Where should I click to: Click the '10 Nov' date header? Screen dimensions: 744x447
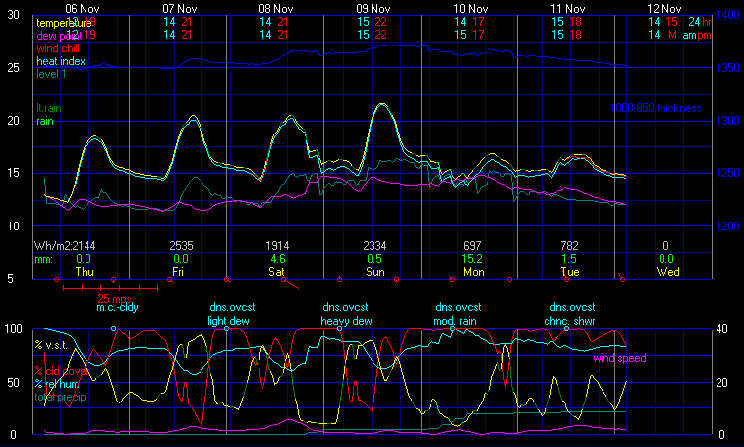point(470,9)
